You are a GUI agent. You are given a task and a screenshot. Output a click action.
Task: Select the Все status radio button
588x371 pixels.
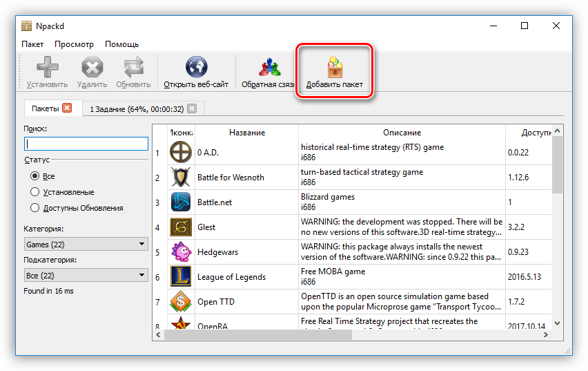(x=35, y=176)
